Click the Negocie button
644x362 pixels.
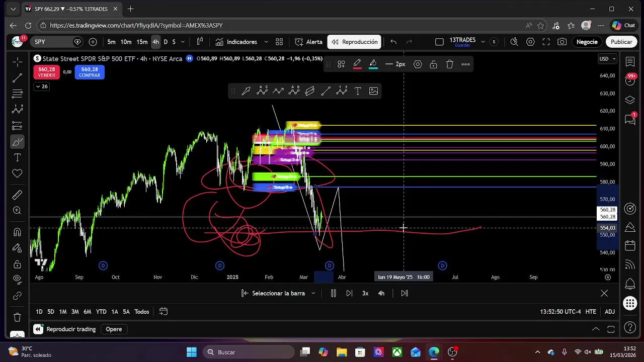click(587, 42)
